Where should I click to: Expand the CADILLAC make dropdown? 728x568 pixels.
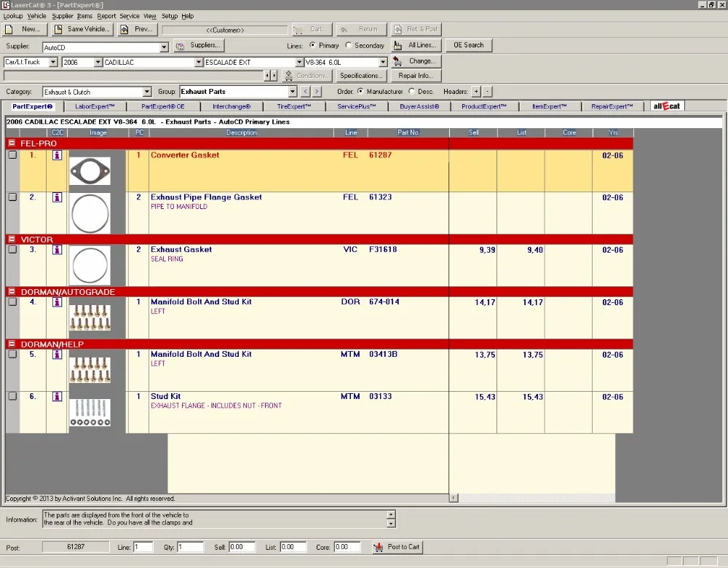pyautogui.click(x=198, y=62)
